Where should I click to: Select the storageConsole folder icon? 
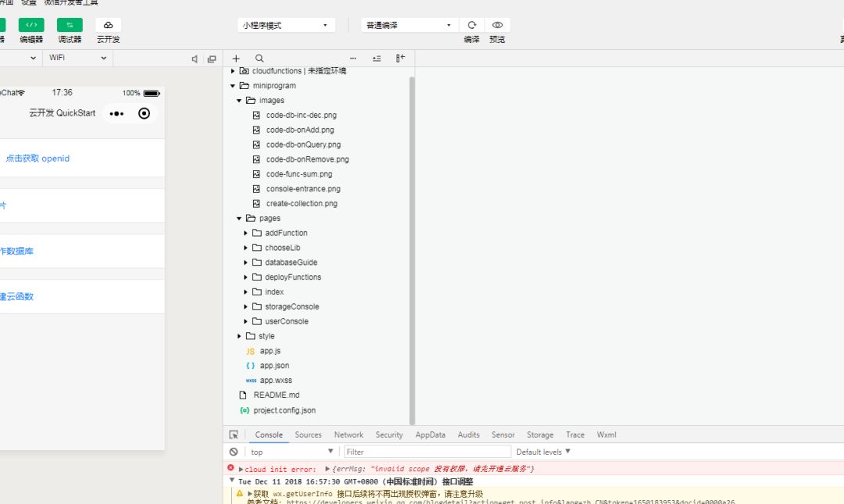click(257, 307)
